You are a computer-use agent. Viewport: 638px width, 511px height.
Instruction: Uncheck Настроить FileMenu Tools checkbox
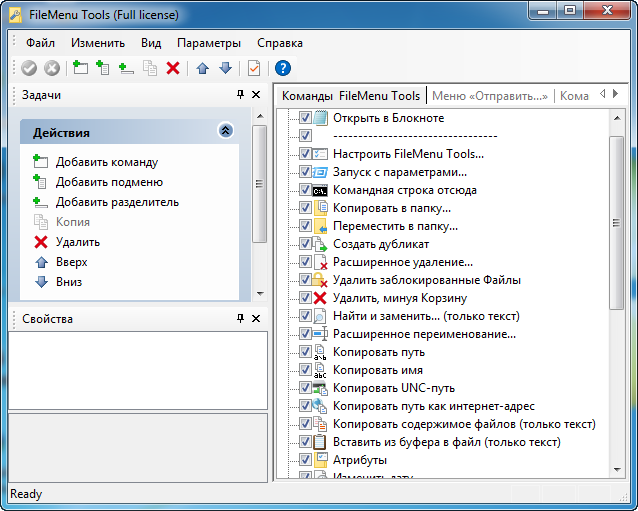[x=305, y=154]
